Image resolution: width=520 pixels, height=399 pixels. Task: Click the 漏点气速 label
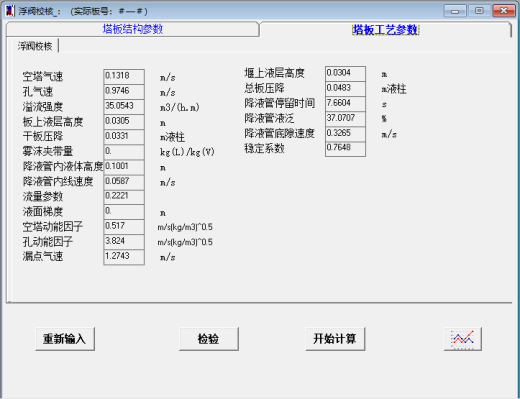43,256
